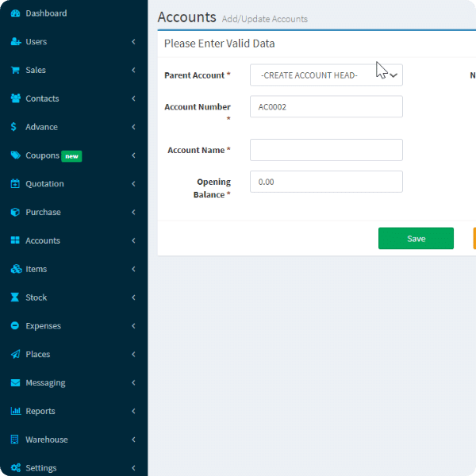
Task: Click the Coupons tag icon
Action: click(x=15, y=155)
